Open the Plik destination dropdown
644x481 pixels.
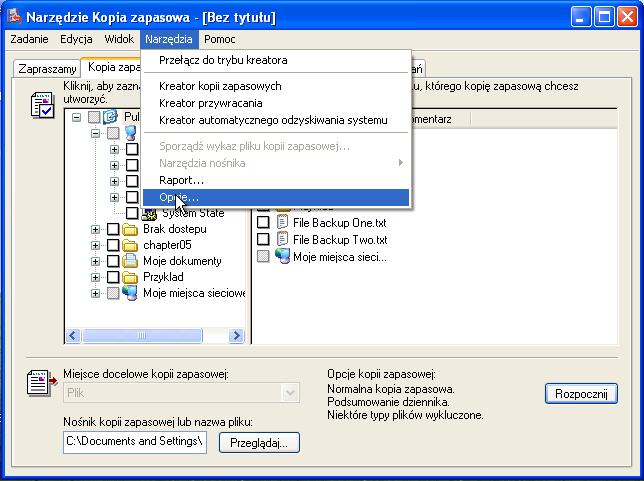[290, 393]
